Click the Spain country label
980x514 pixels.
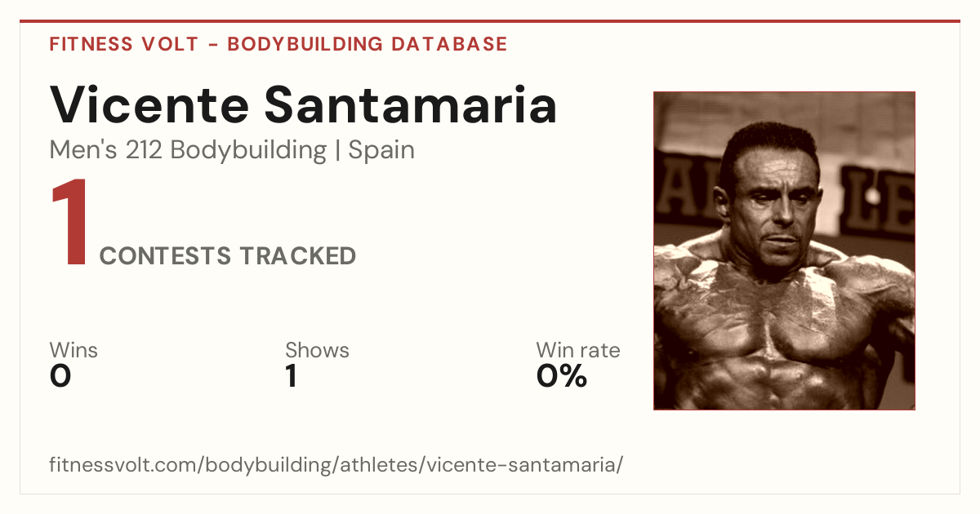pyautogui.click(x=381, y=151)
